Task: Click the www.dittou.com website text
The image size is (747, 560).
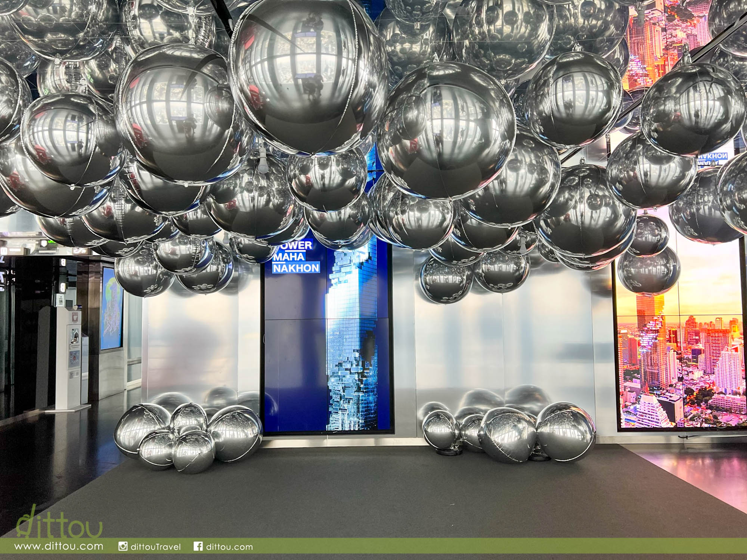Action: 59,546
